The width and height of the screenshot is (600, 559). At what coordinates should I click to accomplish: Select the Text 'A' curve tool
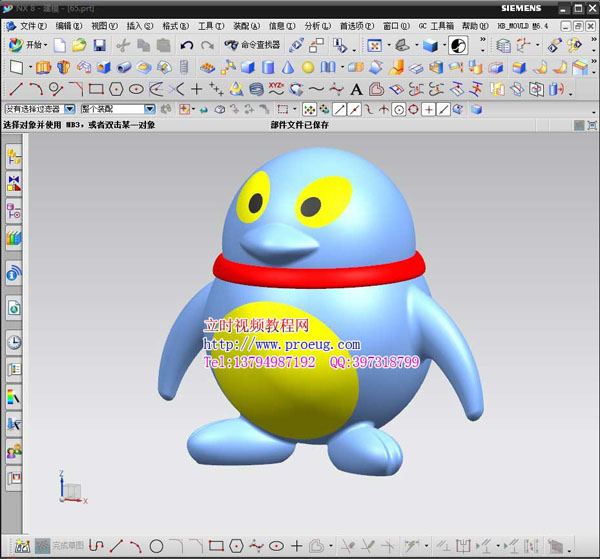[x=356, y=90]
